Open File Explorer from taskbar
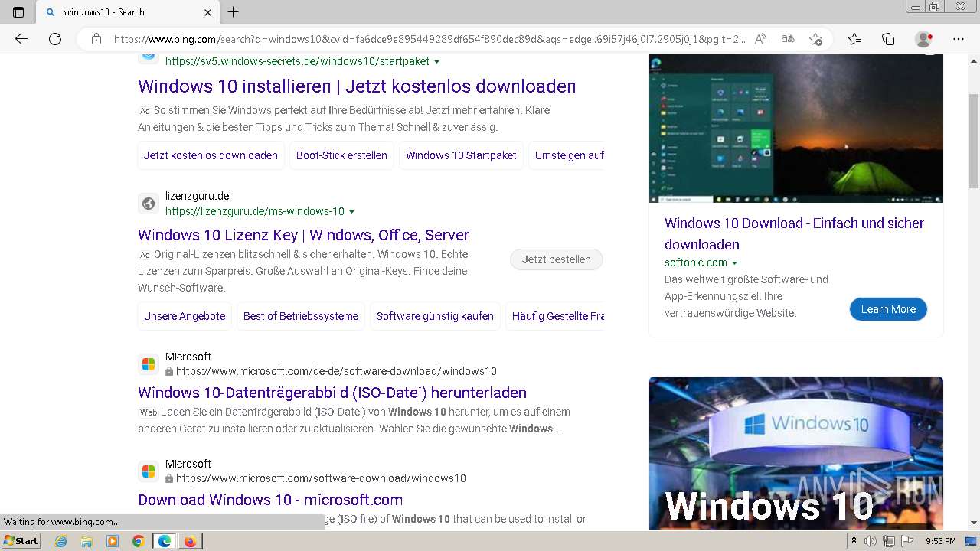The width and height of the screenshot is (980, 551). point(87,541)
